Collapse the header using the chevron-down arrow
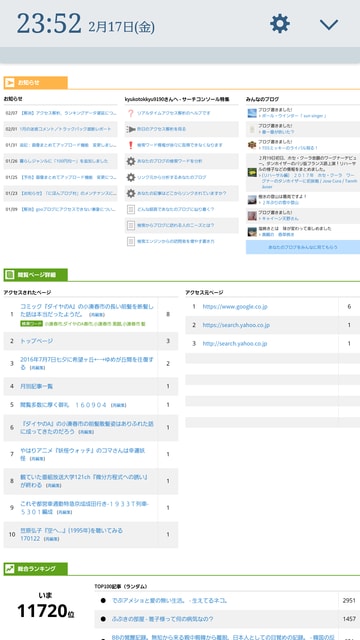Screen dimensions: 360x640 (x=329, y=25)
